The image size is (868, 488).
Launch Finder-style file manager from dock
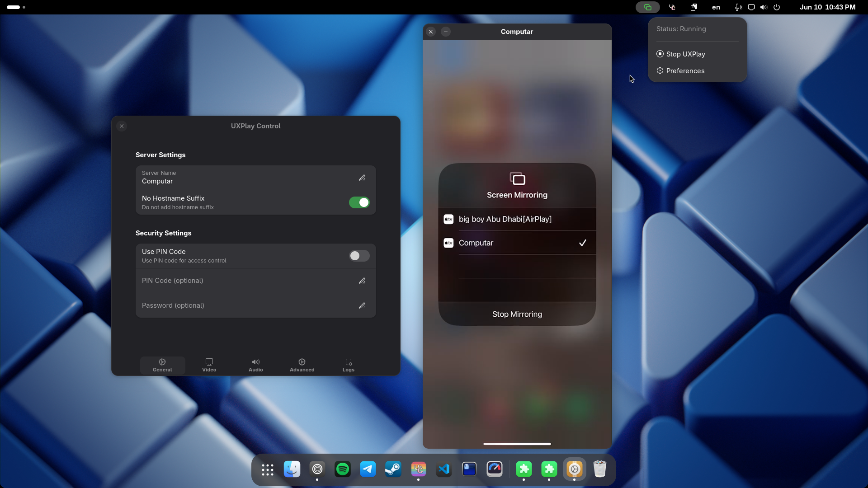[x=292, y=469]
